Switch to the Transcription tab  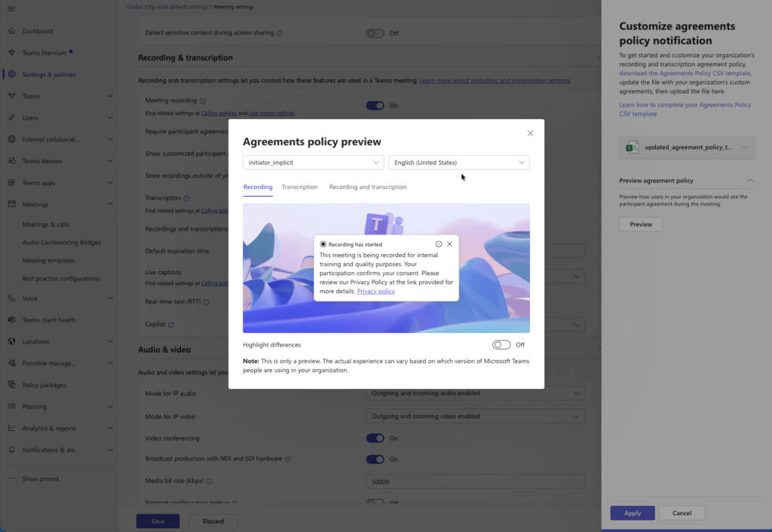click(299, 186)
